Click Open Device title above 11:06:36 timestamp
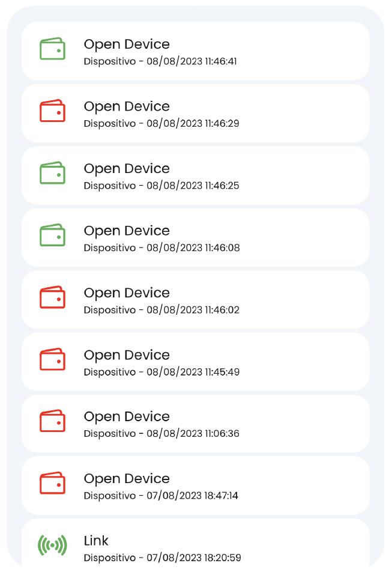The width and height of the screenshot is (392, 575). (x=127, y=417)
